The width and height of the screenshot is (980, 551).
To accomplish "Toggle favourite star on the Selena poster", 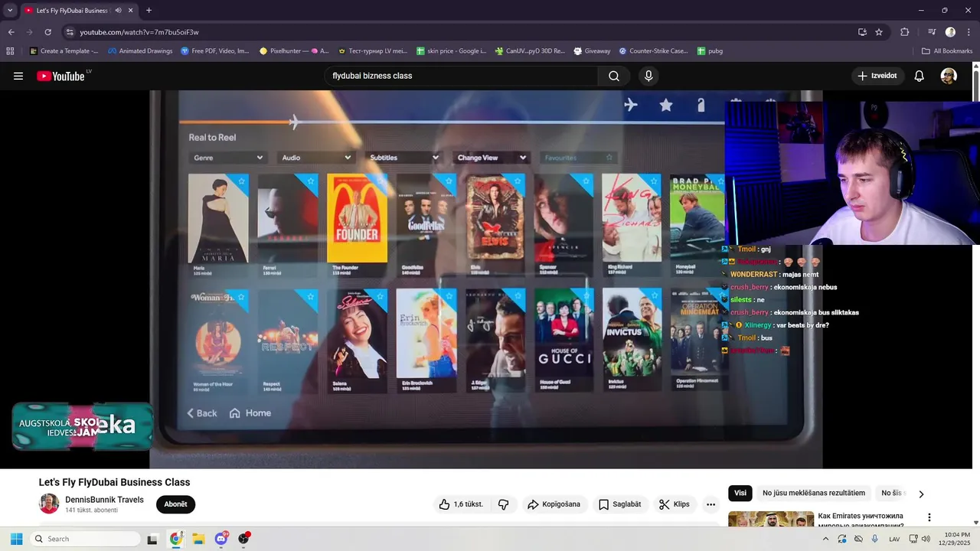I will 379,296.
